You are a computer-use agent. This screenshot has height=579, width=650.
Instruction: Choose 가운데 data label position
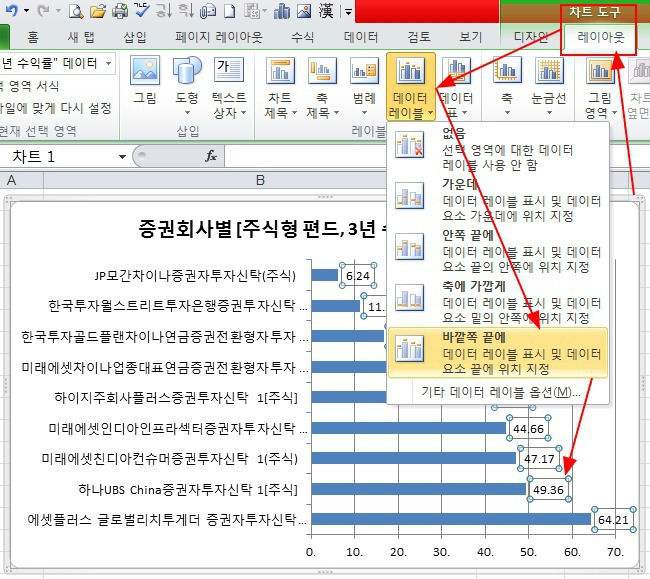[497, 200]
